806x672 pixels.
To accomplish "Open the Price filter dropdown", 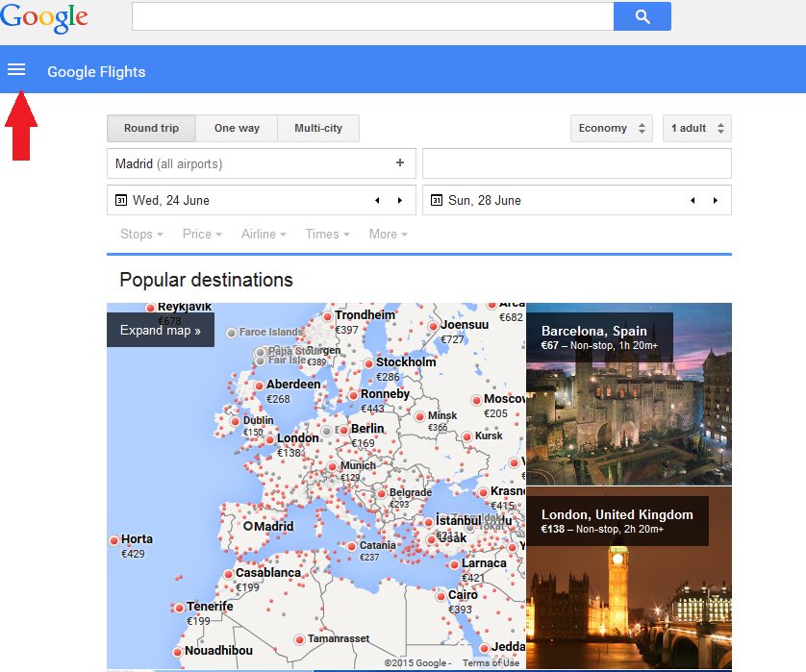I will (x=202, y=235).
